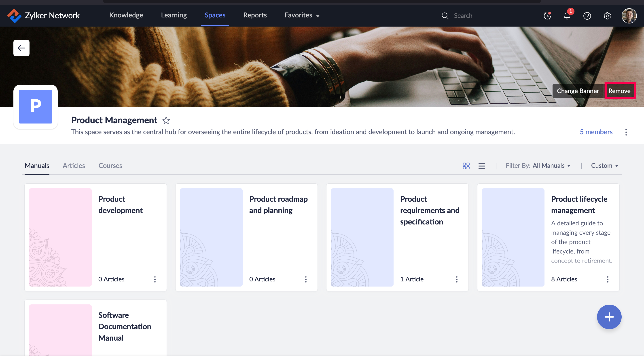Open the Reports menu
This screenshot has width=644, height=356.
(255, 15)
